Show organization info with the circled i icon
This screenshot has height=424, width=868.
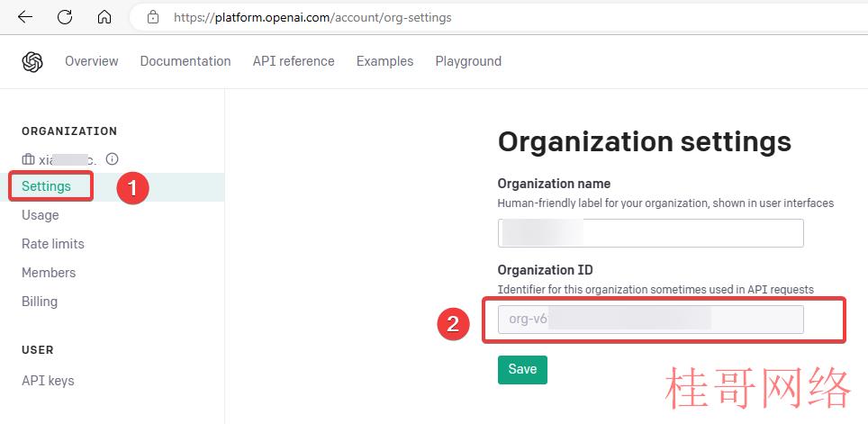coord(112,159)
